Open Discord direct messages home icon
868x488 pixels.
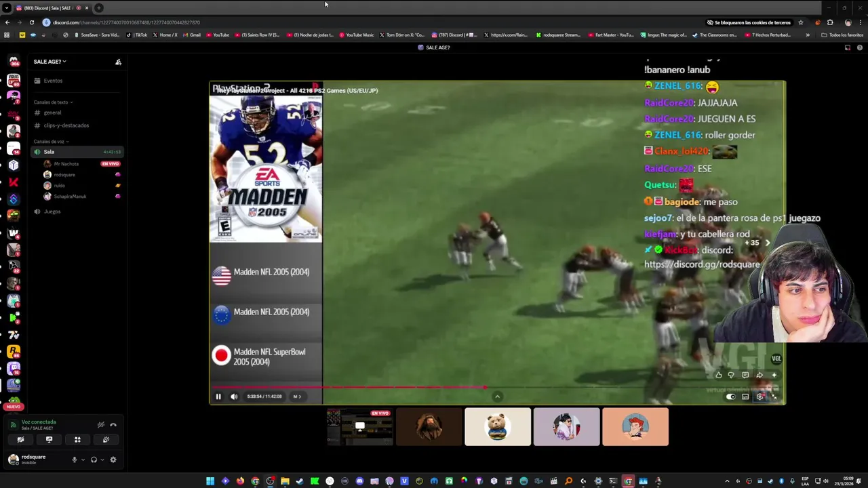(14, 63)
